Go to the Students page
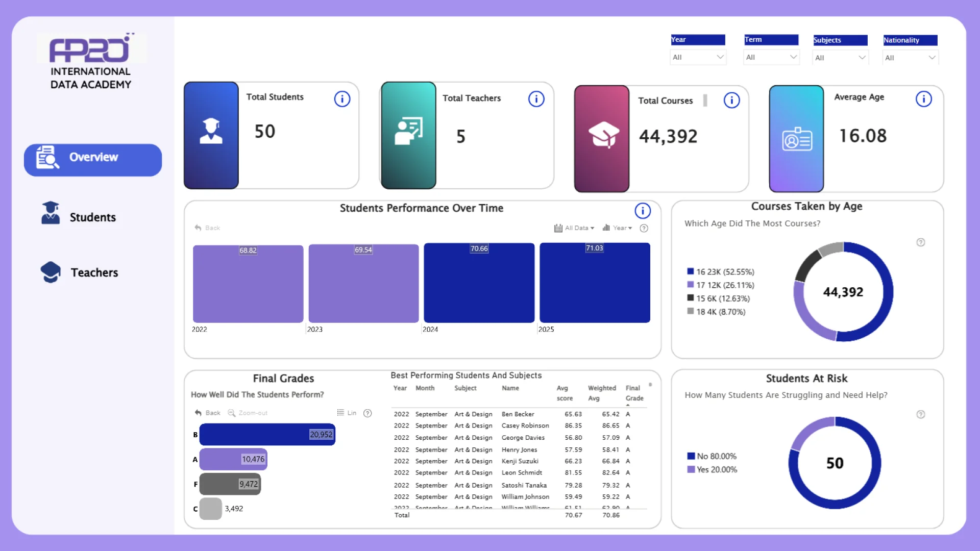 [x=92, y=217]
